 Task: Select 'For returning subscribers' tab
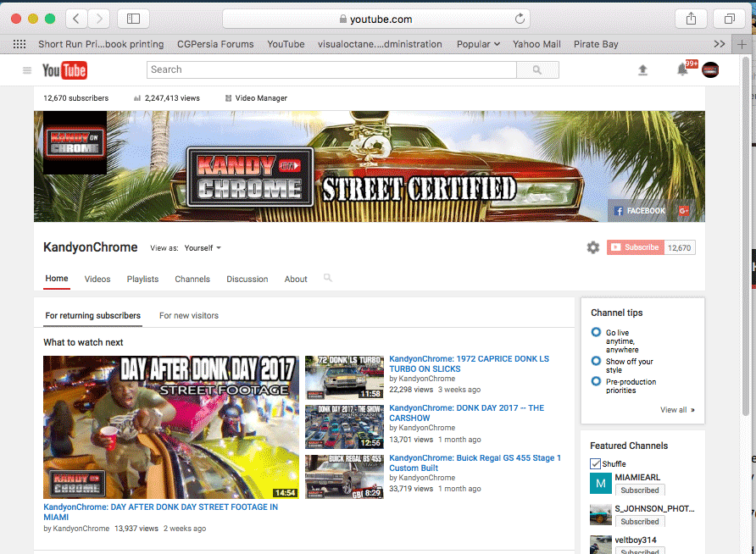(x=93, y=315)
